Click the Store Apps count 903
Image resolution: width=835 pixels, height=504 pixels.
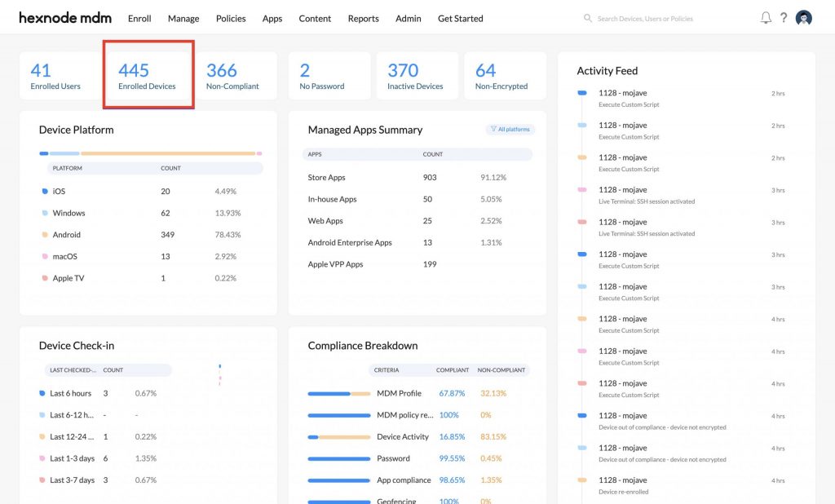pyautogui.click(x=430, y=178)
